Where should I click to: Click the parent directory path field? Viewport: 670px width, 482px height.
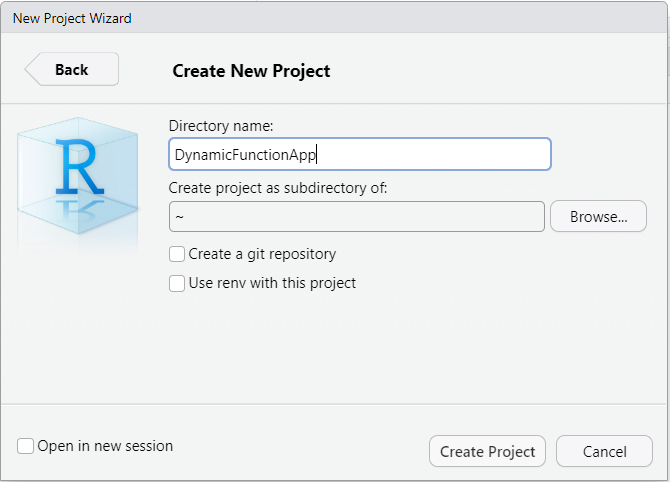357,216
